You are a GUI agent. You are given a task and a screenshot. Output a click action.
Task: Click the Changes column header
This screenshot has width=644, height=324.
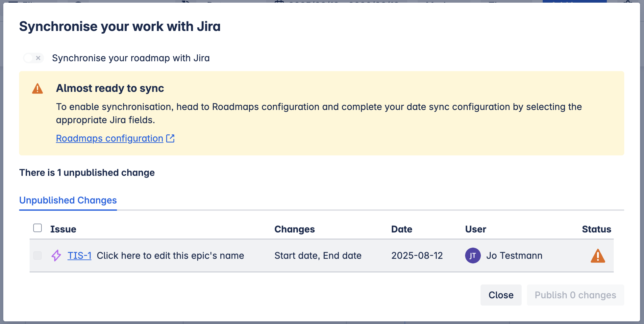click(294, 229)
